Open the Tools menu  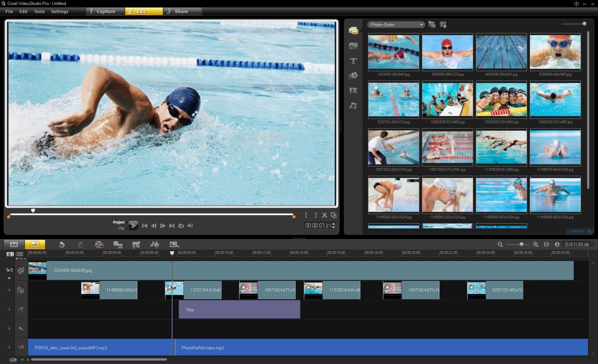coord(39,12)
